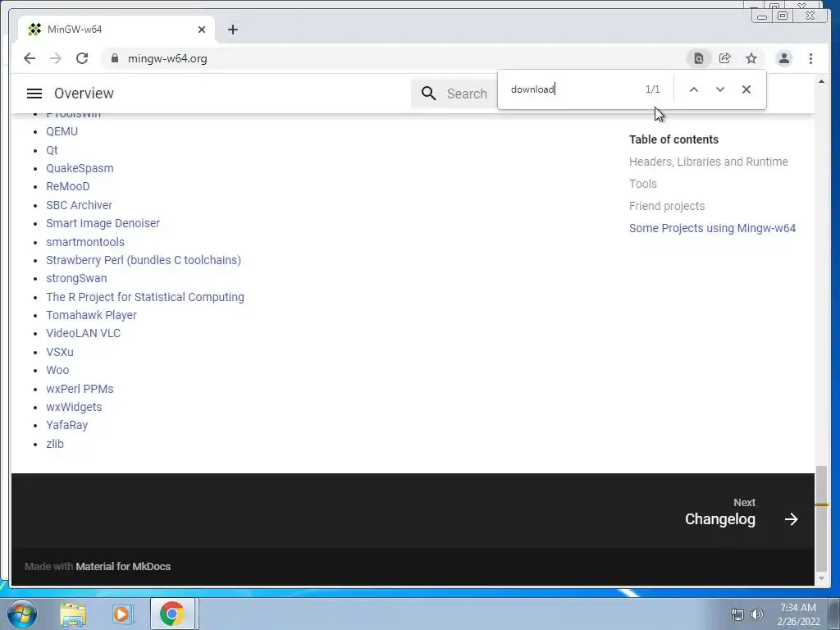Open the Tomahawk Player link
Screen dimensions: 840x630
click(92, 315)
